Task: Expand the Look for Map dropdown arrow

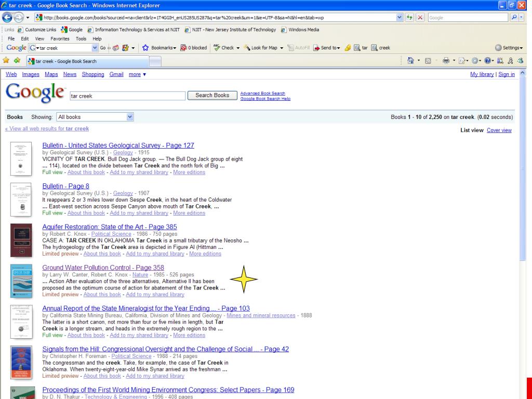Action: (281, 48)
